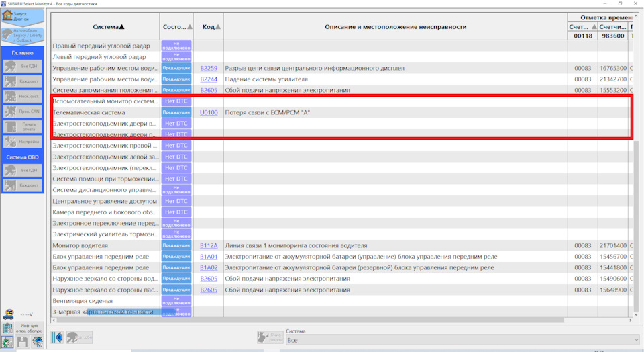Select the Левый передний угловой радар row
Image resolution: width=644 pixels, height=352 pixels.
341,56
